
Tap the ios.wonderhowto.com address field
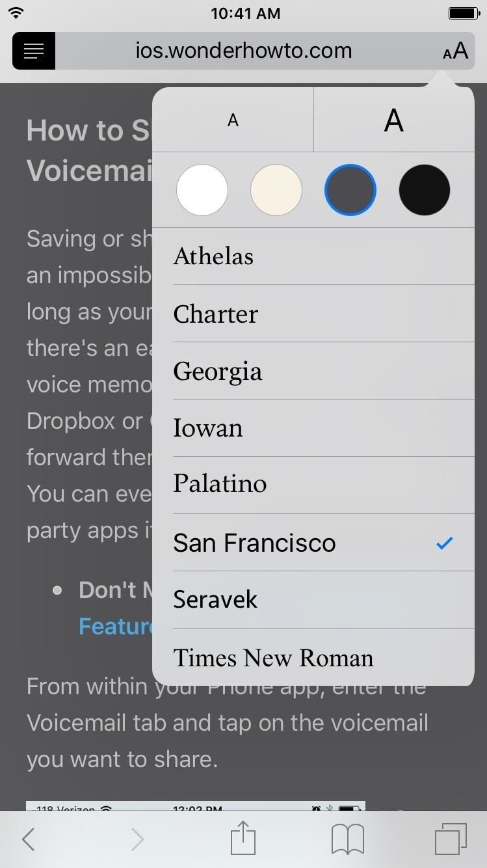[244, 51]
